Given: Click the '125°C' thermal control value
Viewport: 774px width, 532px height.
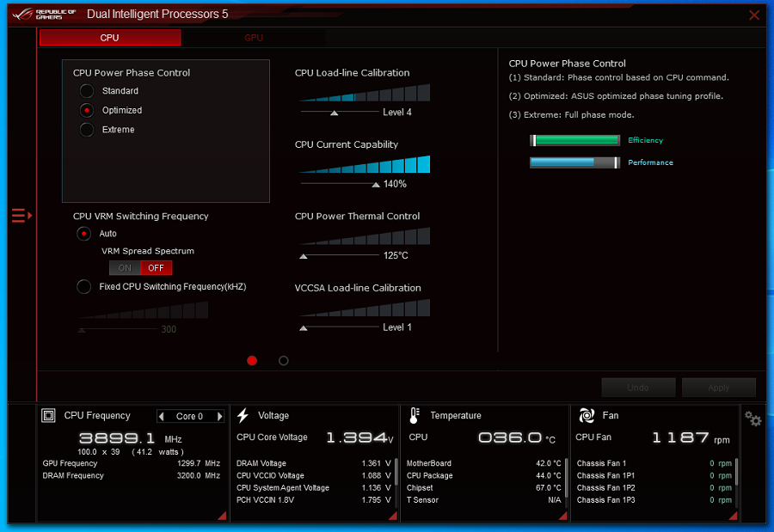Looking at the screenshot, I should [x=396, y=255].
